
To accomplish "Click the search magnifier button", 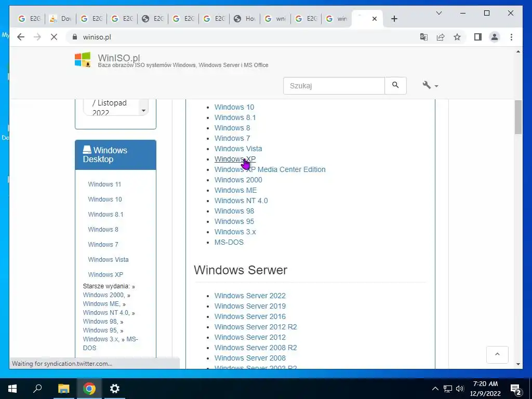I will (x=395, y=86).
